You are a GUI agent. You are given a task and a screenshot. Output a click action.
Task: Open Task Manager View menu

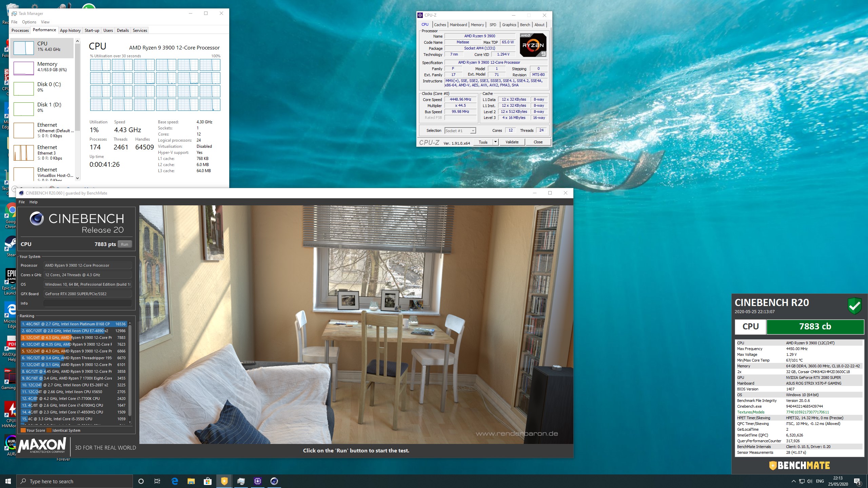tap(45, 22)
